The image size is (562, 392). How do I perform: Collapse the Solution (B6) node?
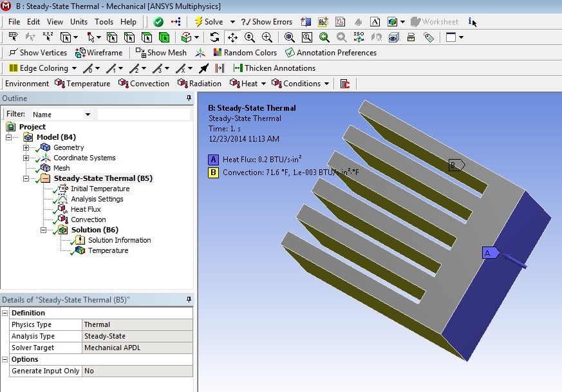(x=43, y=230)
